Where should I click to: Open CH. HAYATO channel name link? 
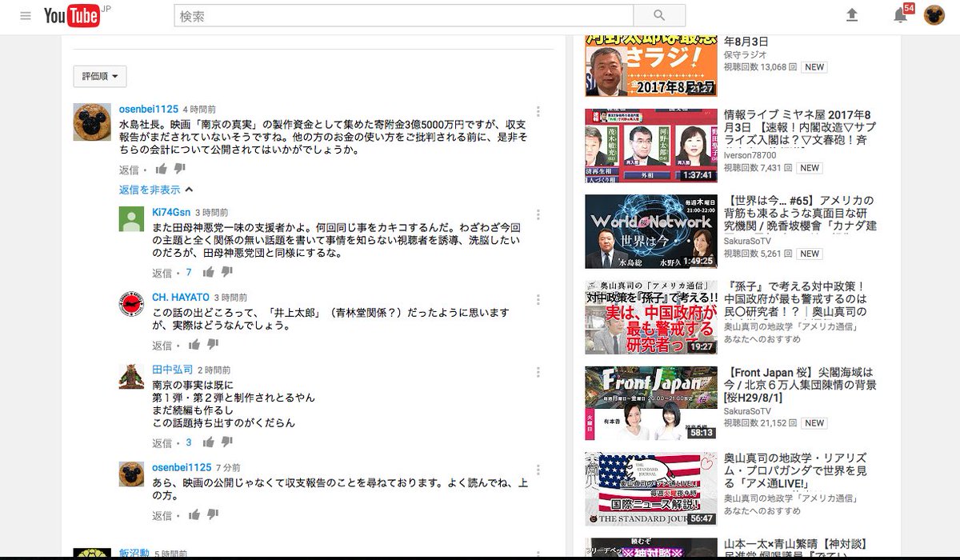(181, 297)
